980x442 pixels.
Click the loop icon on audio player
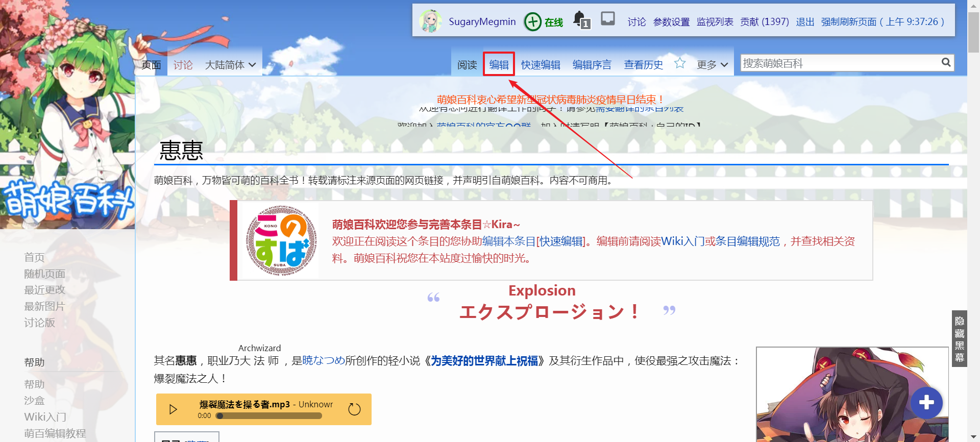coord(354,409)
